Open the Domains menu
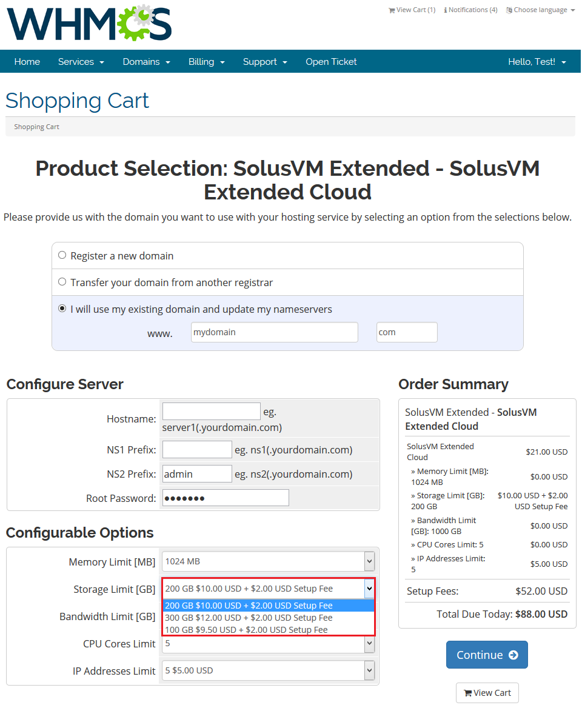 point(146,62)
